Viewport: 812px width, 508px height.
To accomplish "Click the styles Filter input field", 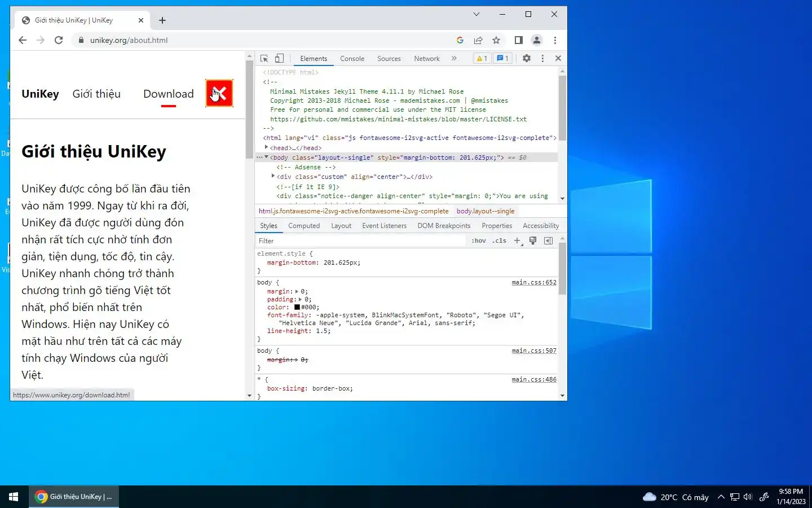I will [x=361, y=241].
